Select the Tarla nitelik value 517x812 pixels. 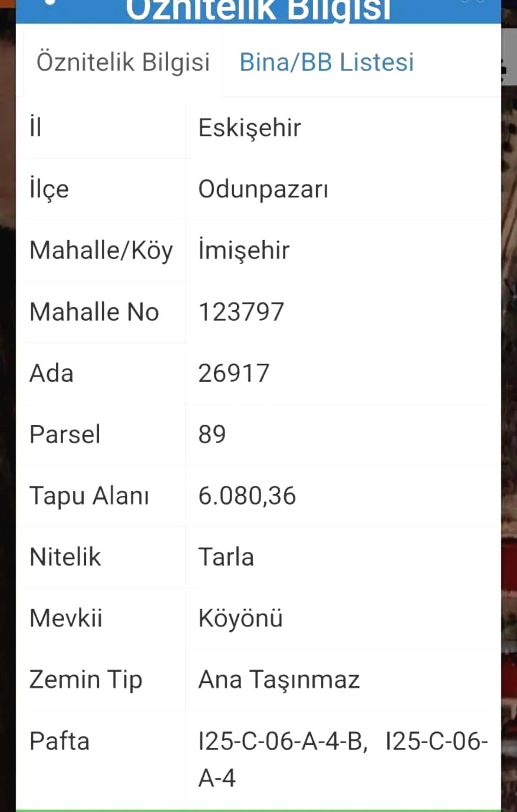(226, 557)
